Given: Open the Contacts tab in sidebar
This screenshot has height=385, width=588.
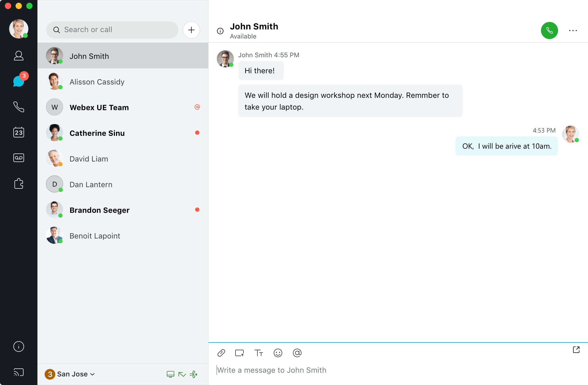Looking at the screenshot, I should tap(19, 56).
